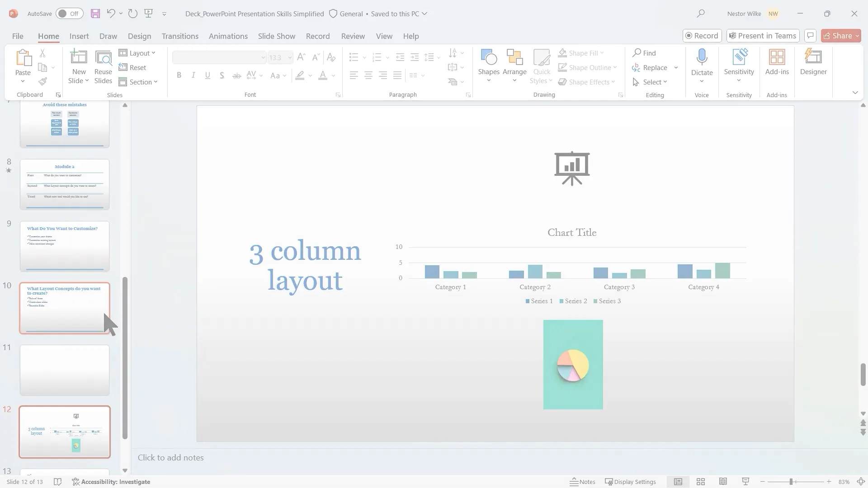Increase font size

301,57
